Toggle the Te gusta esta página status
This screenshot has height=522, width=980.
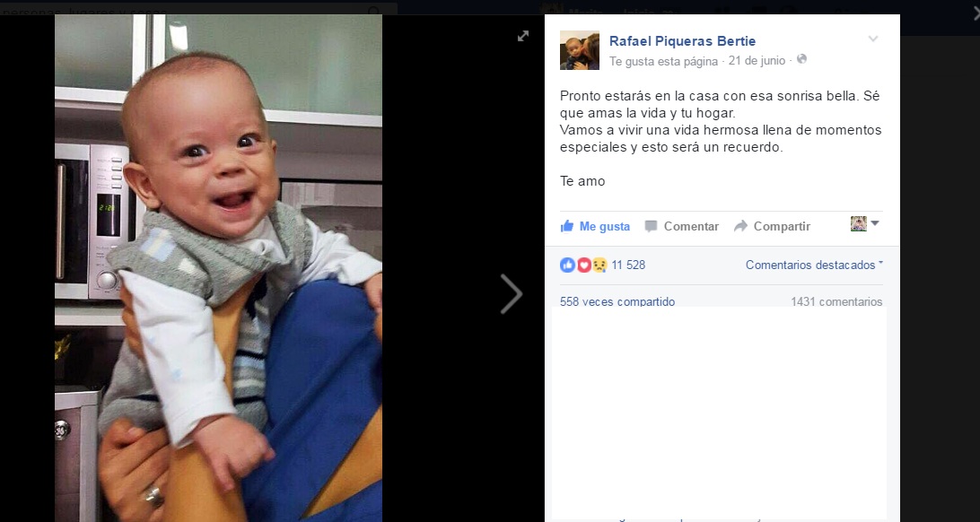(x=664, y=61)
